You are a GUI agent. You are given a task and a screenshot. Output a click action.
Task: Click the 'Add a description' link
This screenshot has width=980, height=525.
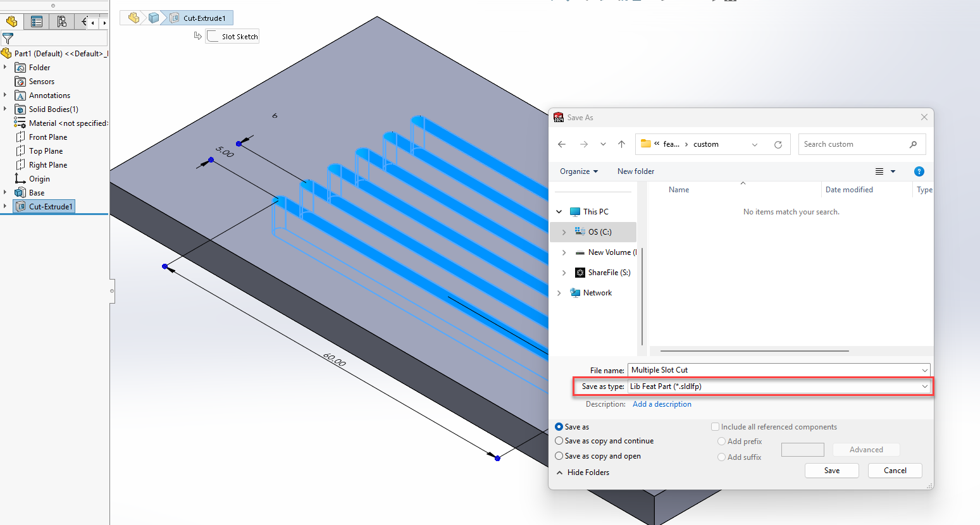662,404
